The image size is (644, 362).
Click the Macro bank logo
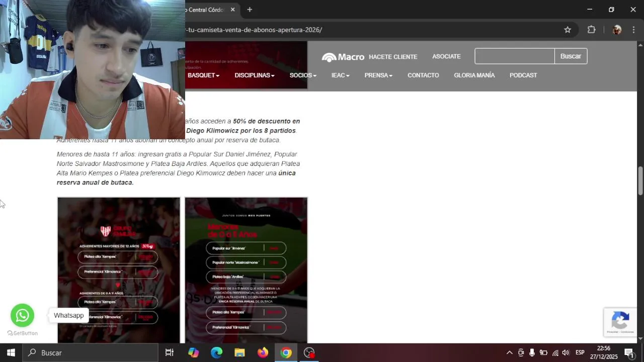click(x=343, y=57)
